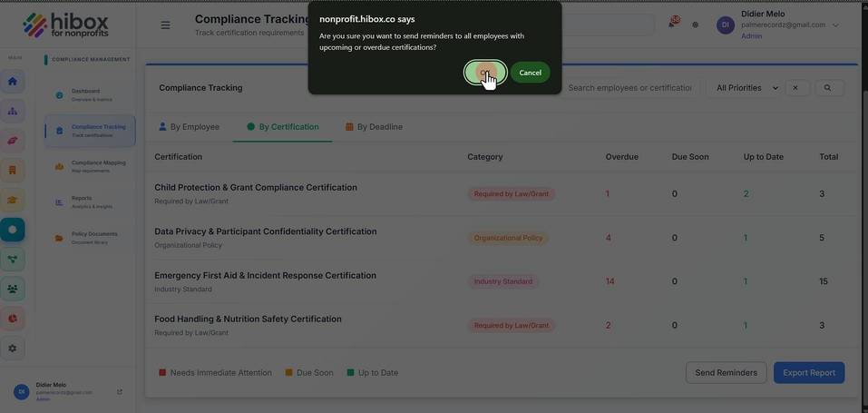Open the org chart hierarchy icon in sidebar
Screen dimensions: 868x413
12,111
